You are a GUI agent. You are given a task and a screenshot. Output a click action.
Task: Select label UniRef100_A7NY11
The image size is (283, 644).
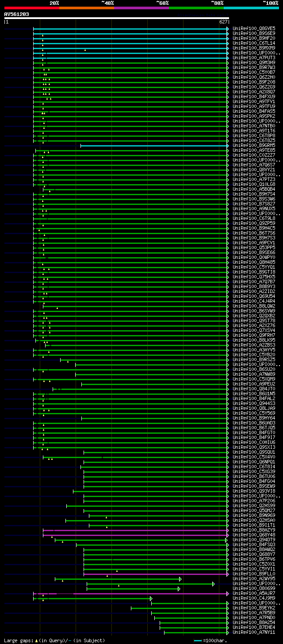(x=254, y=632)
